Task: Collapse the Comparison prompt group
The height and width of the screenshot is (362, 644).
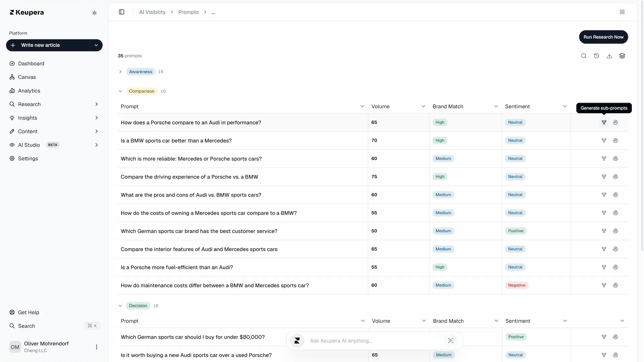Action: 120,91
